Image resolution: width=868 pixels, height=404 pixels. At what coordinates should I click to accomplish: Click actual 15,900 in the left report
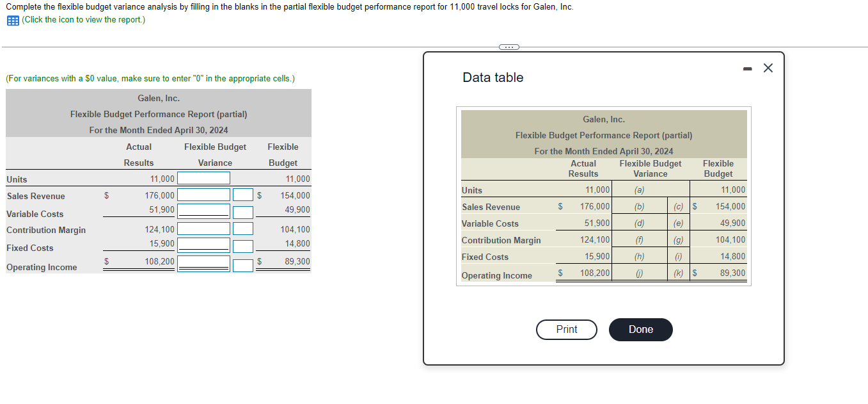click(162, 243)
